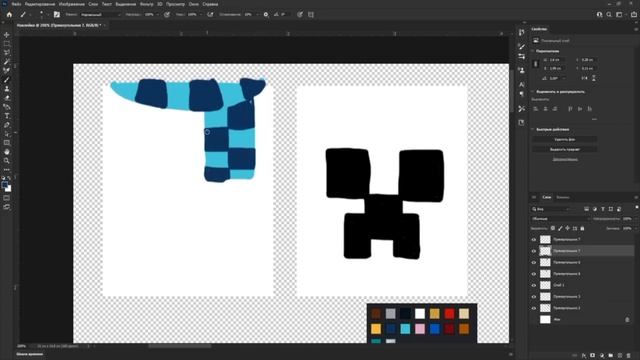Create a new layer with plus icon
The image size is (640, 360).
(x=620, y=356)
